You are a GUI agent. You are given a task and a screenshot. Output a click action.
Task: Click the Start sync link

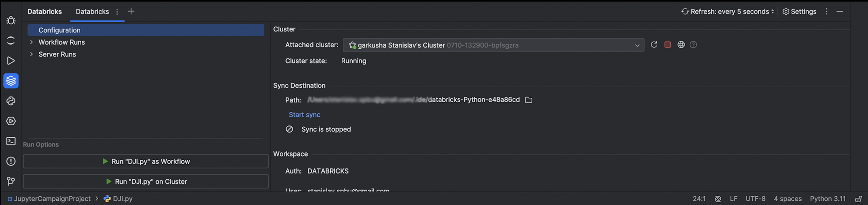(304, 115)
